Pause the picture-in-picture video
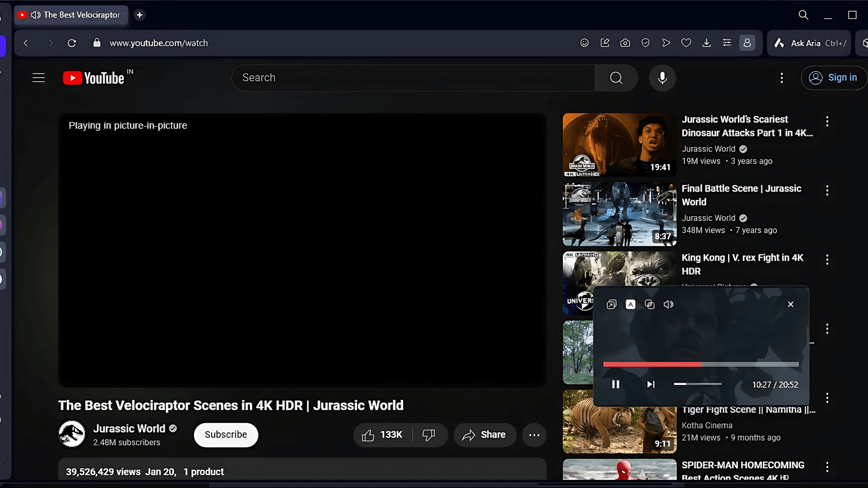Image resolution: width=868 pixels, height=488 pixels. (x=615, y=385)
